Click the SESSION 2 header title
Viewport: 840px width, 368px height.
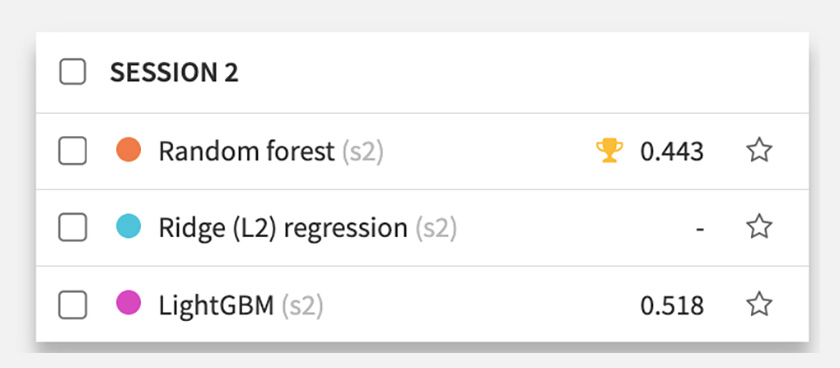(x=174, y=72)
